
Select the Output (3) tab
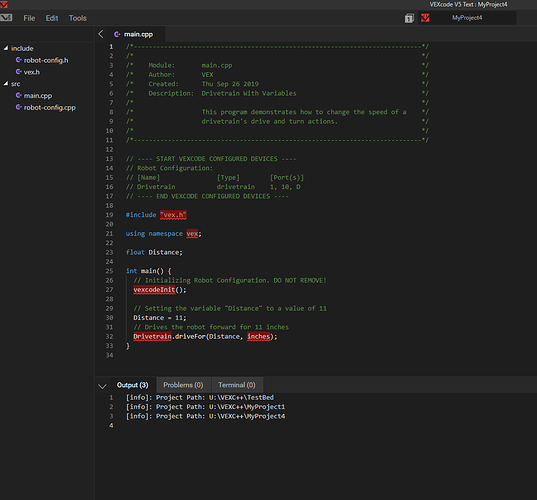(x=133, y=385)
